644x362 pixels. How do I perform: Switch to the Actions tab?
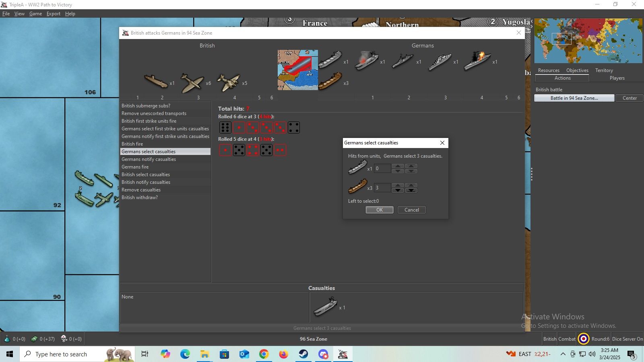(562, 78)
